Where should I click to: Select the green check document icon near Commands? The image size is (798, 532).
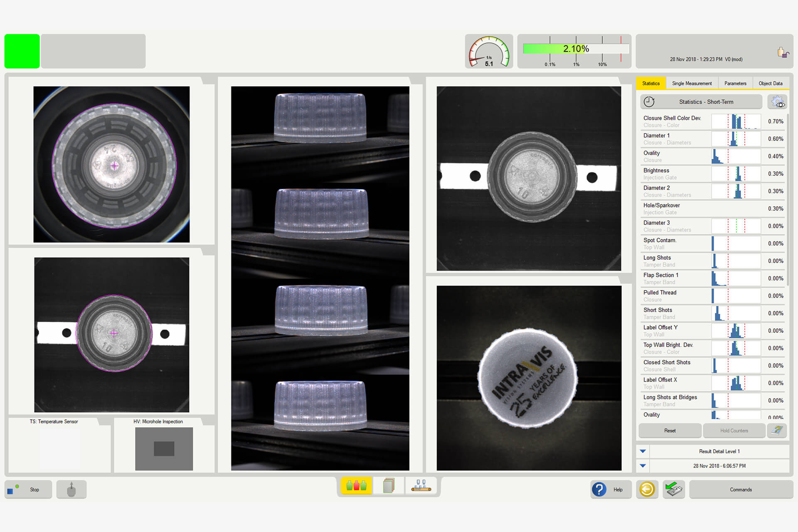tap(674, 490)
